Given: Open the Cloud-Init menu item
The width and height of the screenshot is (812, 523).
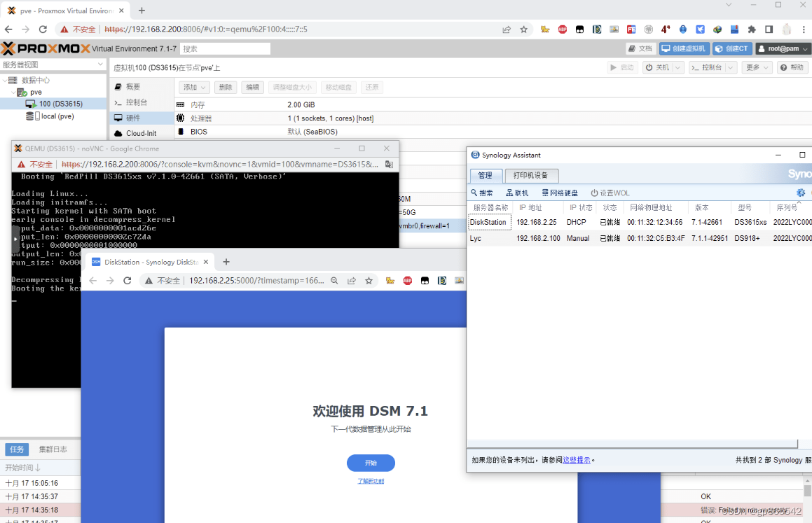Looking at the screenshot, I should pyautogui.click(x=142, y=133).
